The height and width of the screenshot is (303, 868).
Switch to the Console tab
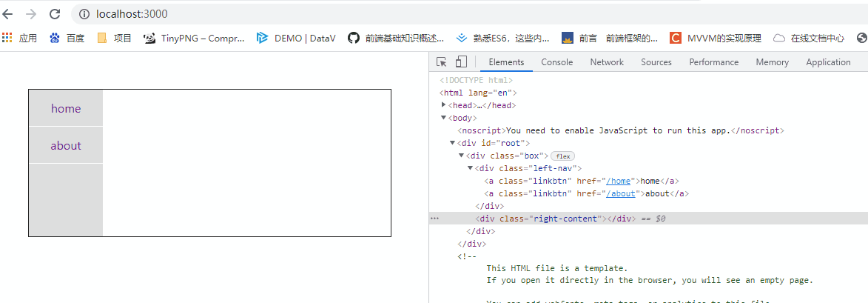pos(557,62)
